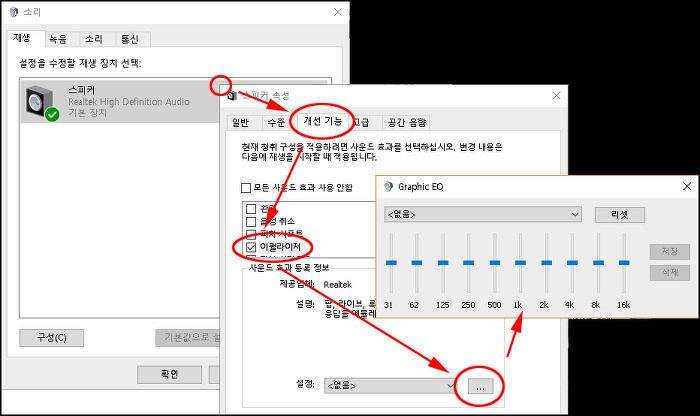The height and width of the screenshot is (416, 700).
Task: Click the 1k EQ slider handle
Action: tap(520, 263)
